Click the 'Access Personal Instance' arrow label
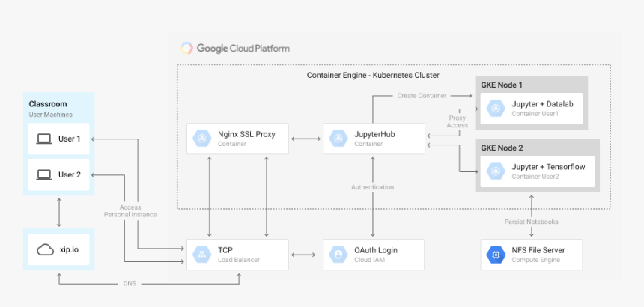This screenshot has height=307, width=644. tap(130, 211)
